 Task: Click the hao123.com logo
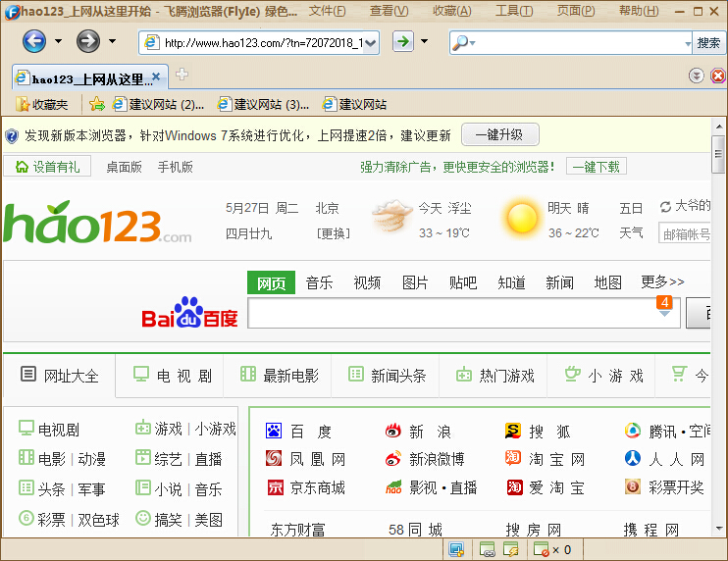point(97,223)
